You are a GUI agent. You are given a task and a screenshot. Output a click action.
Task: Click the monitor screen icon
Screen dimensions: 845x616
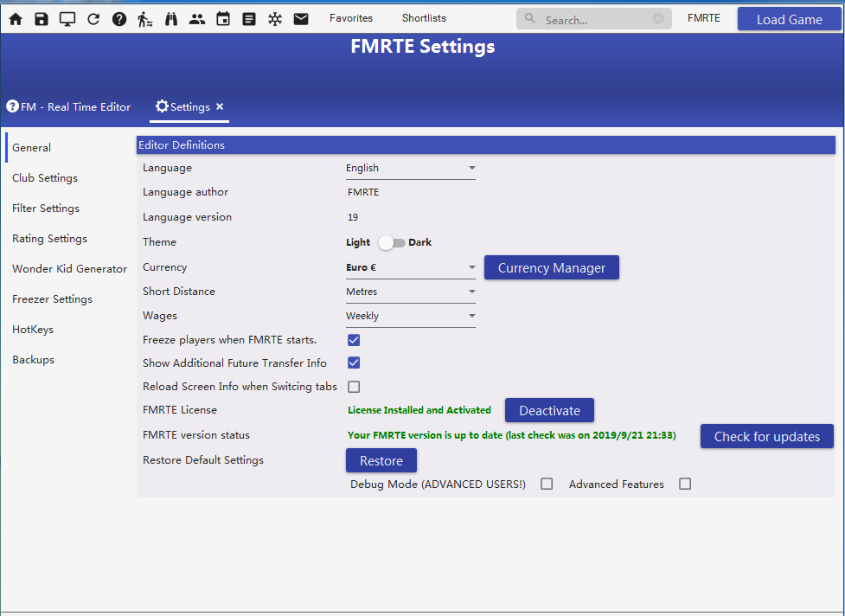[x=67, y=19]
